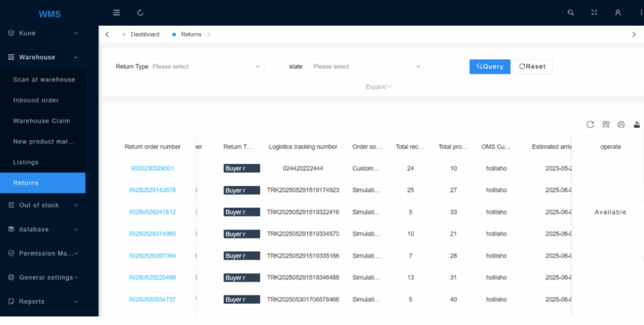
Task: Click the export icon above the table
Action: (x=636, y=124)
